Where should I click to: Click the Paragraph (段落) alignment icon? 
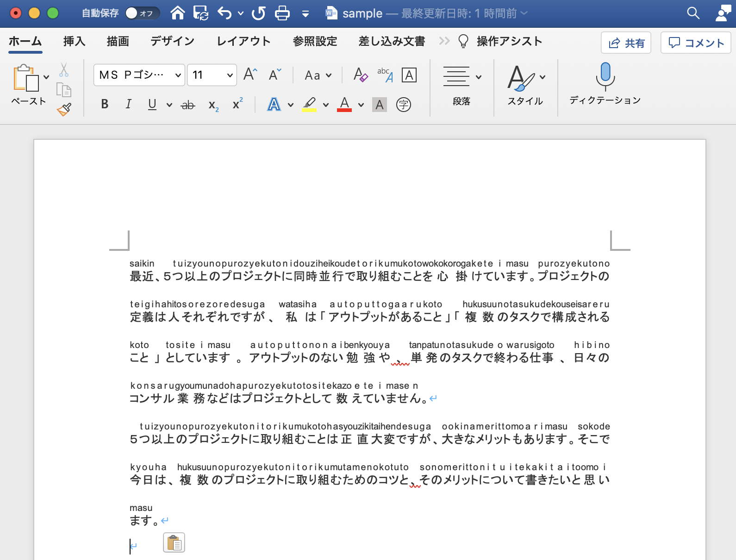click(x=456, y=76)
